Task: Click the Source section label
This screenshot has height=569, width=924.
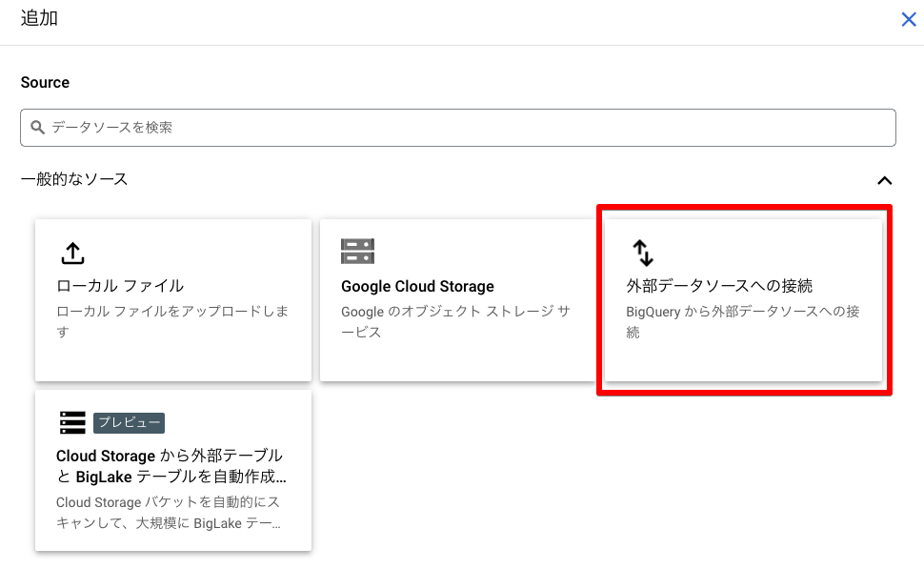Action: pyautogui.click(x=44, y=82)
